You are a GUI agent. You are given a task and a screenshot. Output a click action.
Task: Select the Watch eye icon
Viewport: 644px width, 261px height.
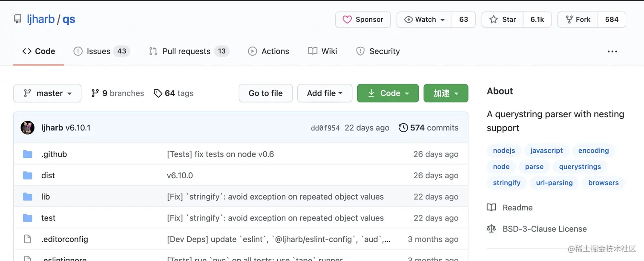point(409,19)
